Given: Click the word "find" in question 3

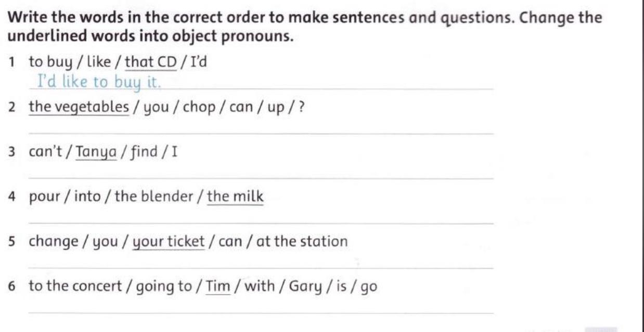Looking at the screenshot, I should coord(144,153).
